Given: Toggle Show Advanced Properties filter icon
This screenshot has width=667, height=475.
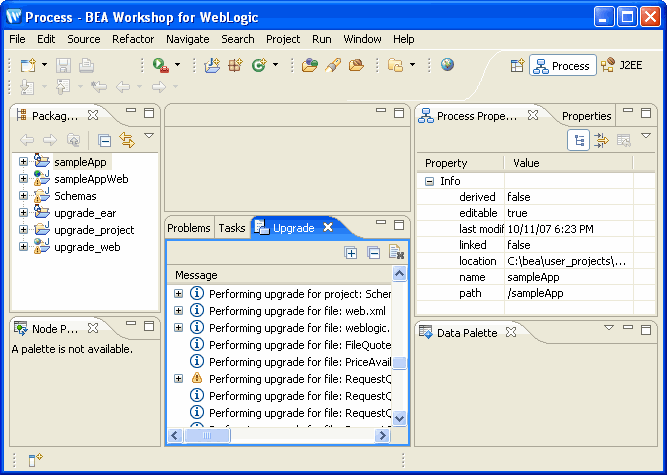Looking at the screenshot, I should (x=601, y=140).
